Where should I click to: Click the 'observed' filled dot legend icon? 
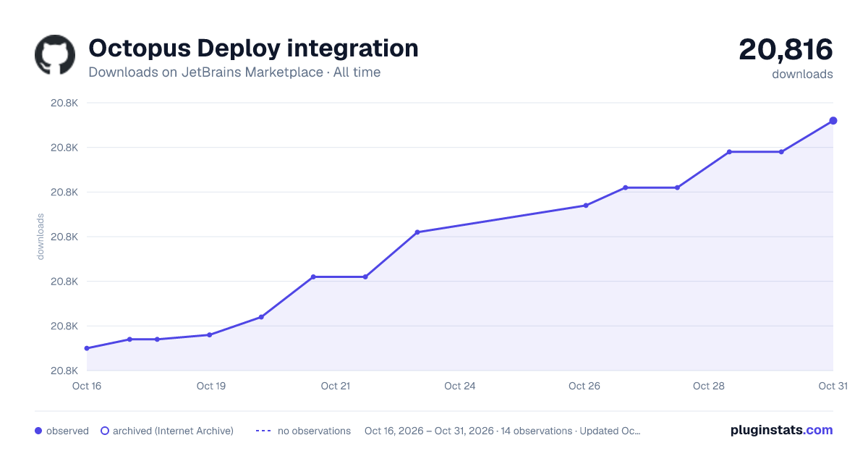tap(38, 431)
